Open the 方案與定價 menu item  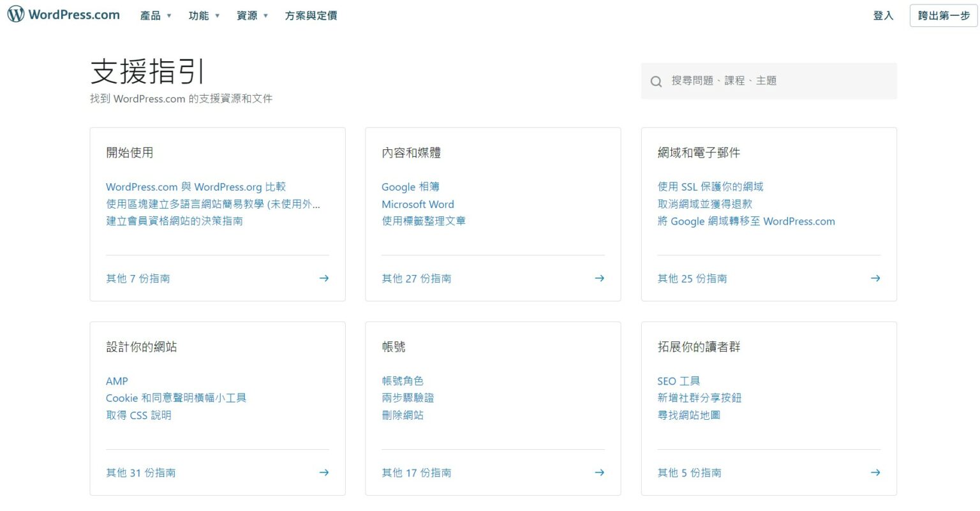pyautogui.click(x=311, y=16)
